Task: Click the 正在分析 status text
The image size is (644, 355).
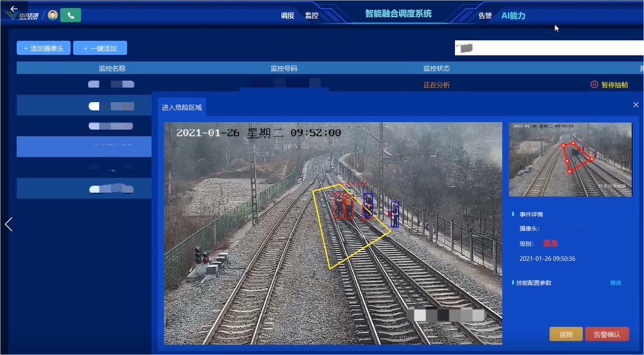Action: click(436, 85)
